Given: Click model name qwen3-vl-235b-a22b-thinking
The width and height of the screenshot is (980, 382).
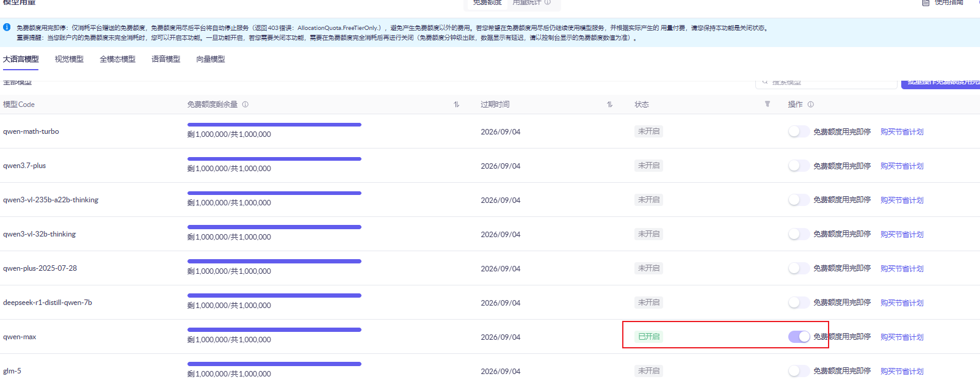Looking at the screenshot, I should [51, 200].
